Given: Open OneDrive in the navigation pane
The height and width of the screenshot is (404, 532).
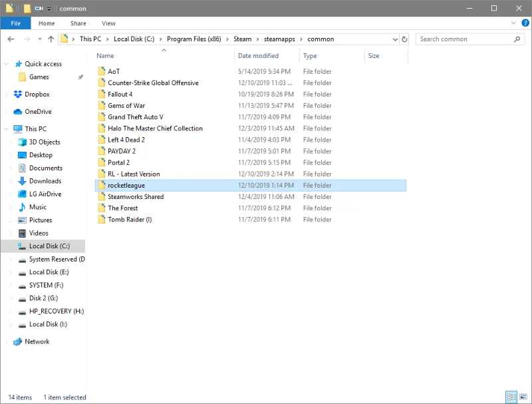Looking at the screenshot, I should [38, 112].
